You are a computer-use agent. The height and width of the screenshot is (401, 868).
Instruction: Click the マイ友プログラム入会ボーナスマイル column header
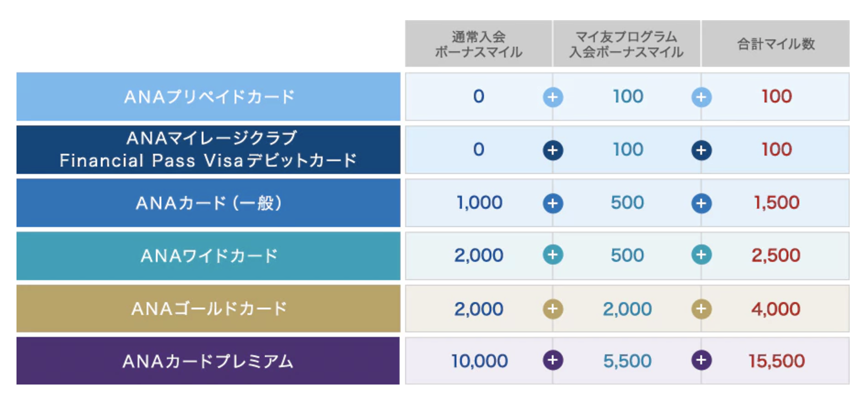tap(626, 44)
